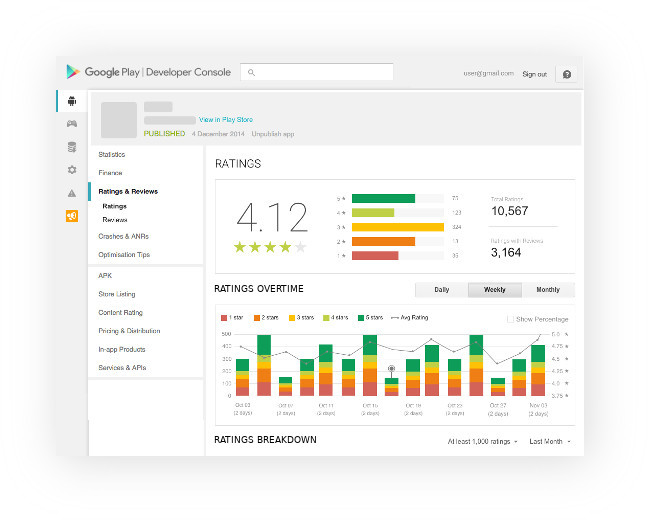The width and height of the screenshot is (648, 520).
Task: Open the user@gmail.com account text
Action: click(x=488, y=74)
